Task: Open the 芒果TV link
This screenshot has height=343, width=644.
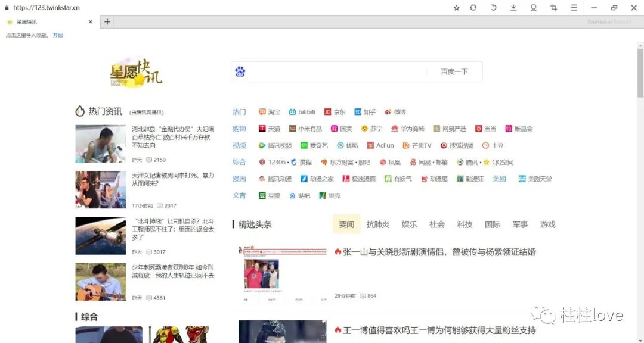Action: [x=417, y=146]
